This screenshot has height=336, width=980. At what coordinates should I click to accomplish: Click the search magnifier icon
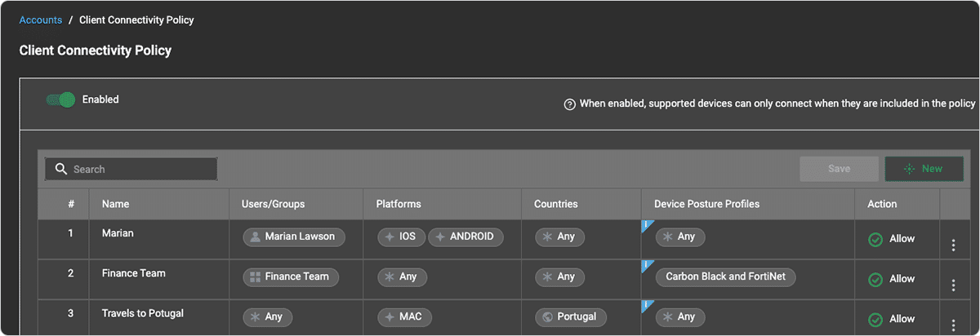(61, 169)
